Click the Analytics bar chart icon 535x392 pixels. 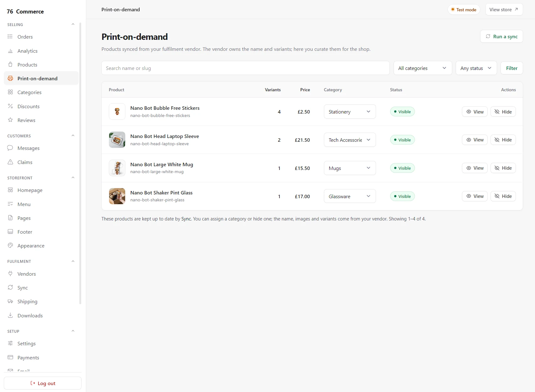click(x=10, y=51)
